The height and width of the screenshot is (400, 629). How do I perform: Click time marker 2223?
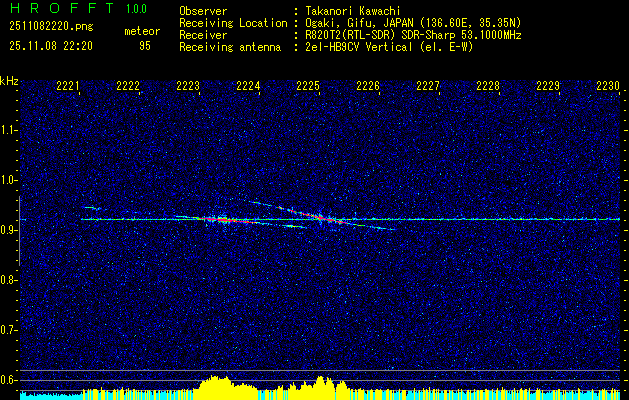click(188, 86)
